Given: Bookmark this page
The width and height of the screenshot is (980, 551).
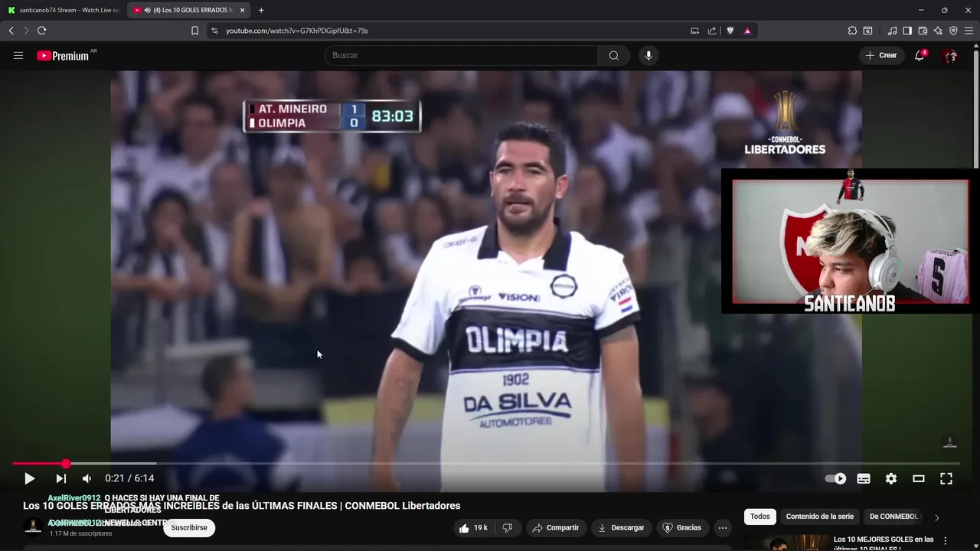Looking at the screenshot, I should (x=194, y=31).
